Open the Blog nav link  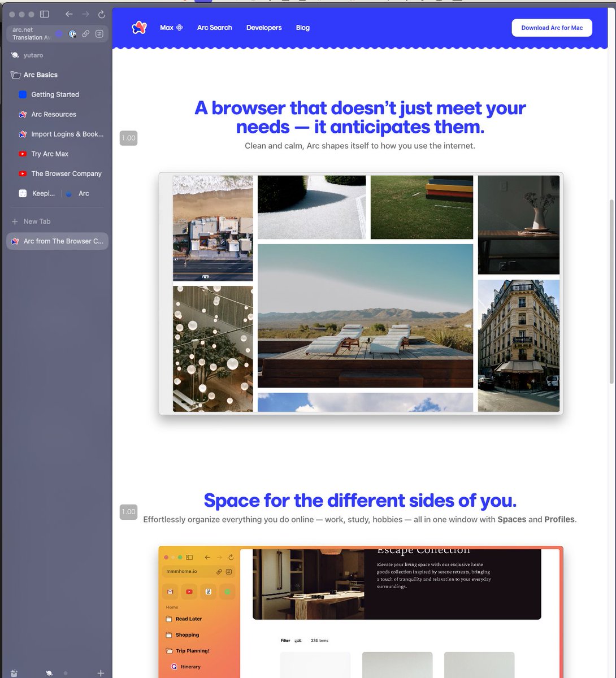303,28
